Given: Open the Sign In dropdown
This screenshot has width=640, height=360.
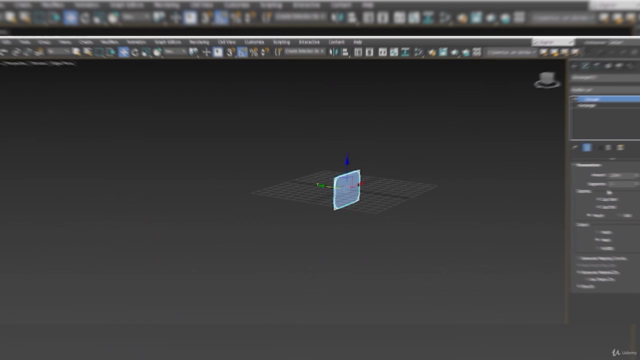Looking at the screenshot, I should click(553, 42).
